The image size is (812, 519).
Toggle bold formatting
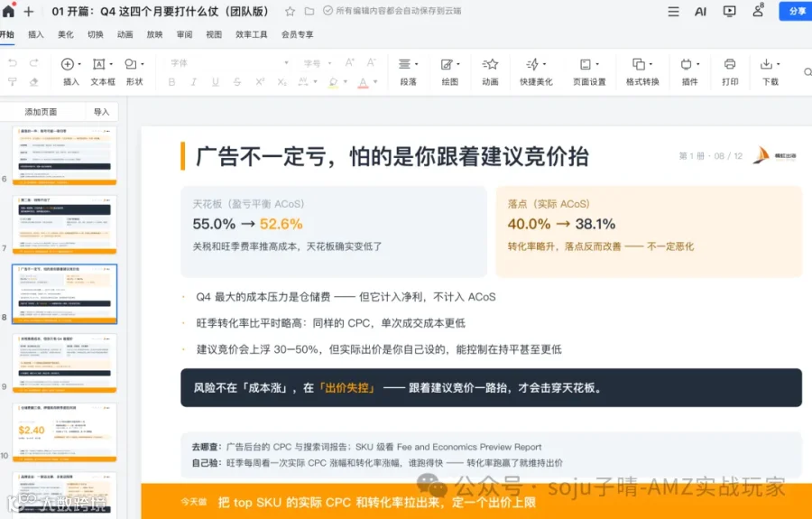[x=172, y=82]
